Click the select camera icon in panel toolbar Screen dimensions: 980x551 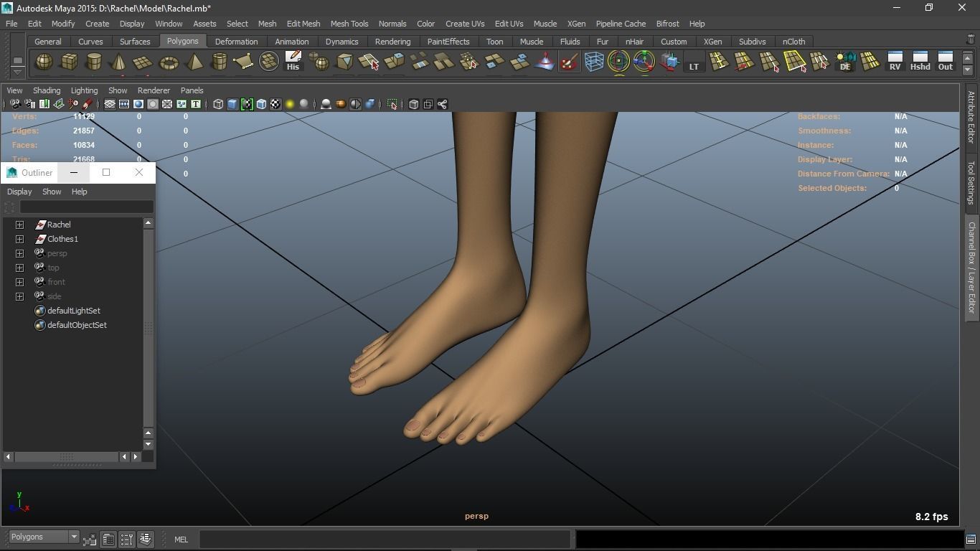pos(15,104)
